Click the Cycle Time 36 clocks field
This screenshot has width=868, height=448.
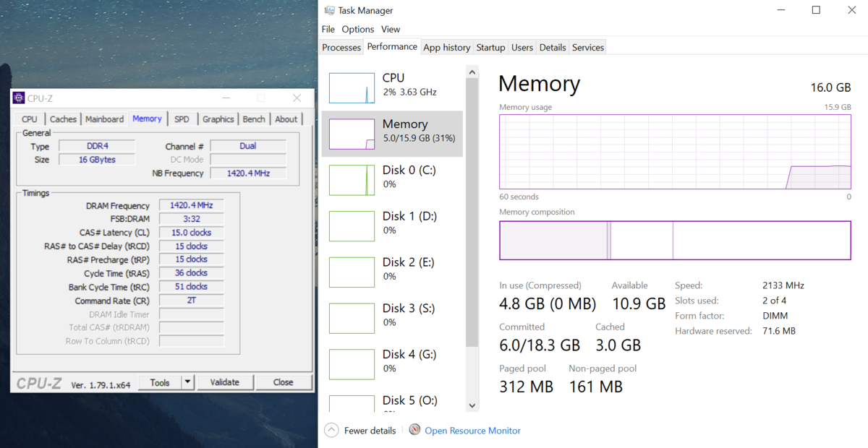[x=191, y=273]
